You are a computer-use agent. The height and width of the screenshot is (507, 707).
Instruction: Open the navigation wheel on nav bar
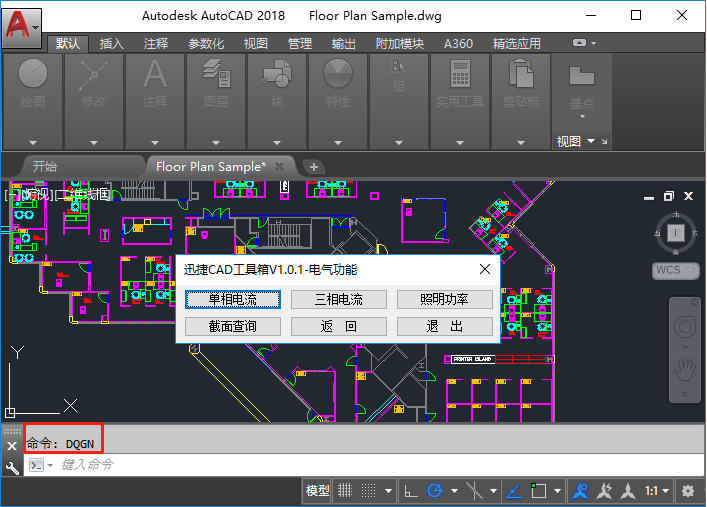click(x=684, y=327)
